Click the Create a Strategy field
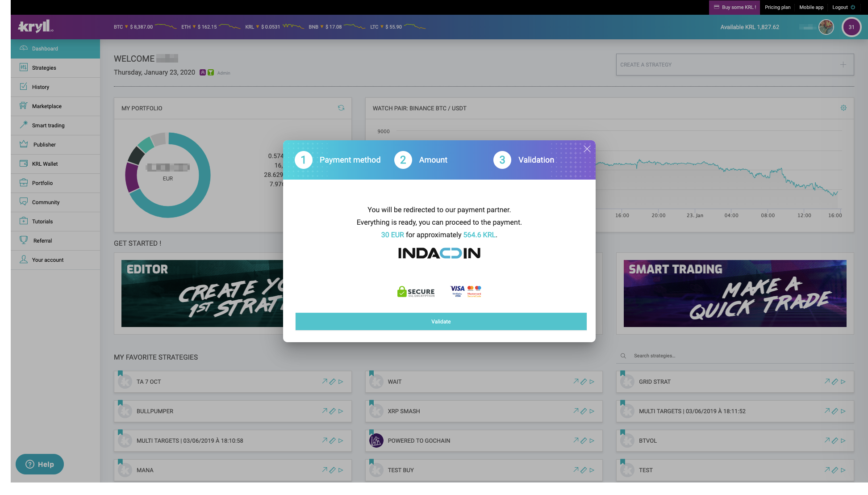Screen dimensions: 868x495 (735, 64)
